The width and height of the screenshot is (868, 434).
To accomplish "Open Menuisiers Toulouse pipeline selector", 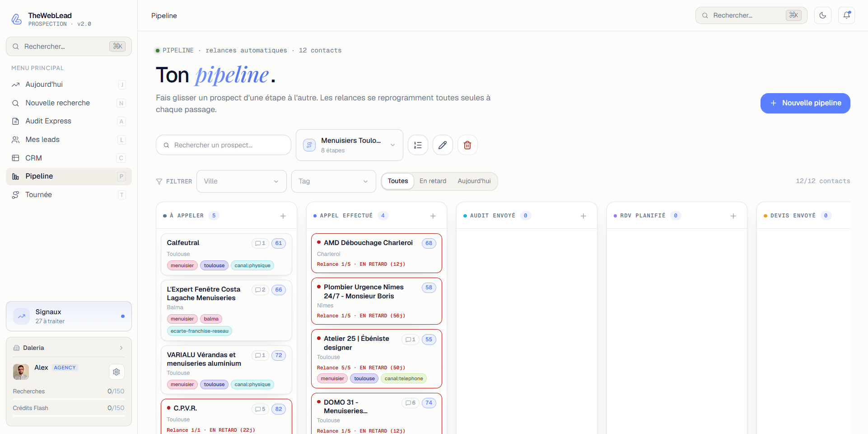I will coord(350,145).
